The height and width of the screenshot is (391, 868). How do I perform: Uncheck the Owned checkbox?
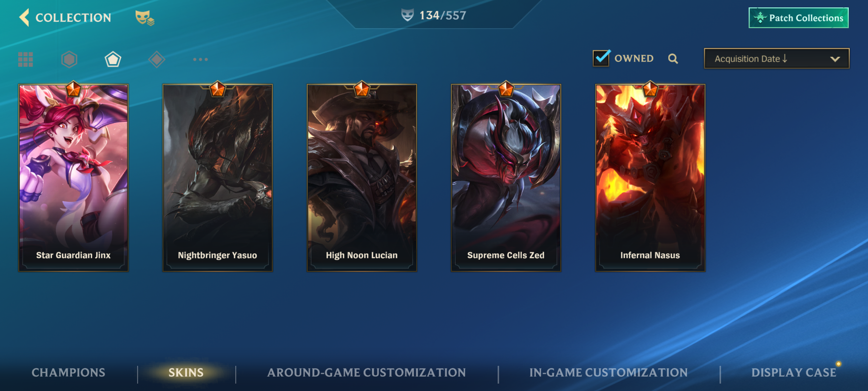pyautogui.click(x=601, y=58)
